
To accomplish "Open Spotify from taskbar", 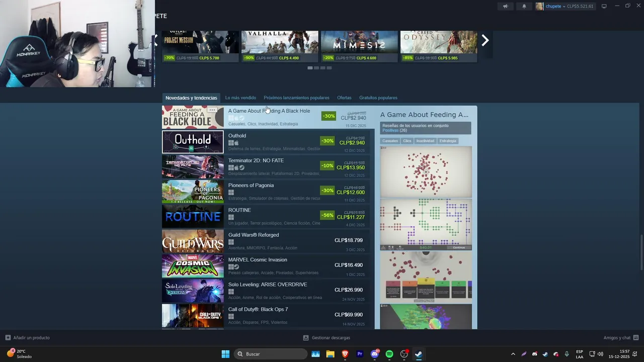I will click(389, 354).
